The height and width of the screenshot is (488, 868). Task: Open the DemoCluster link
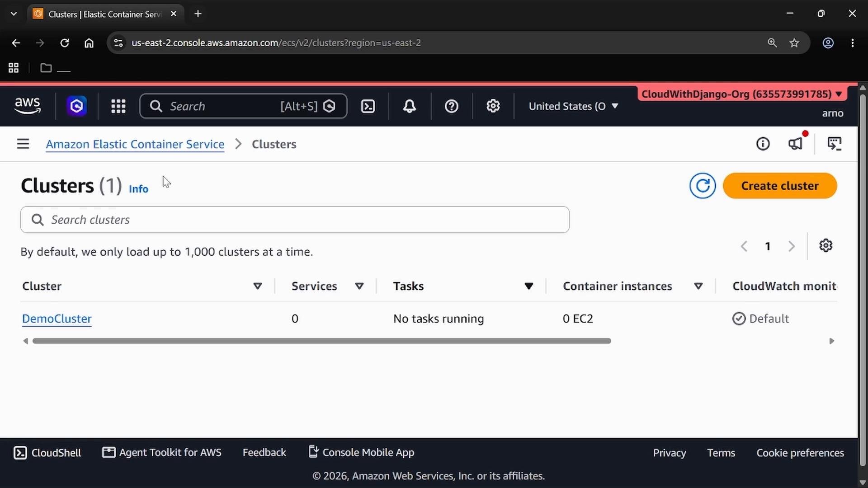click(57, 319)
